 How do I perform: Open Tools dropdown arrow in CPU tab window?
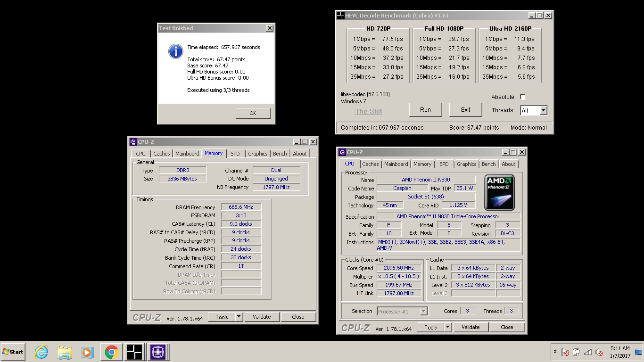pos(447,328)
